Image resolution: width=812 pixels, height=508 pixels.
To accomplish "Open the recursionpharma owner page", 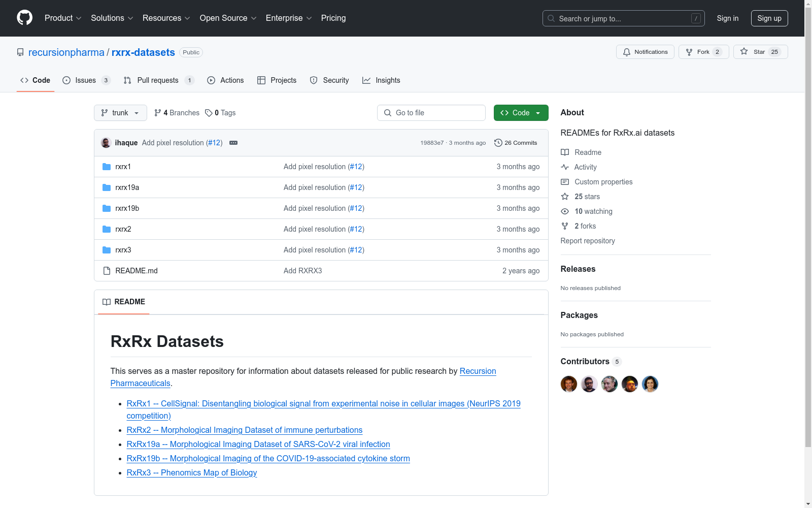I will (66, 52).
